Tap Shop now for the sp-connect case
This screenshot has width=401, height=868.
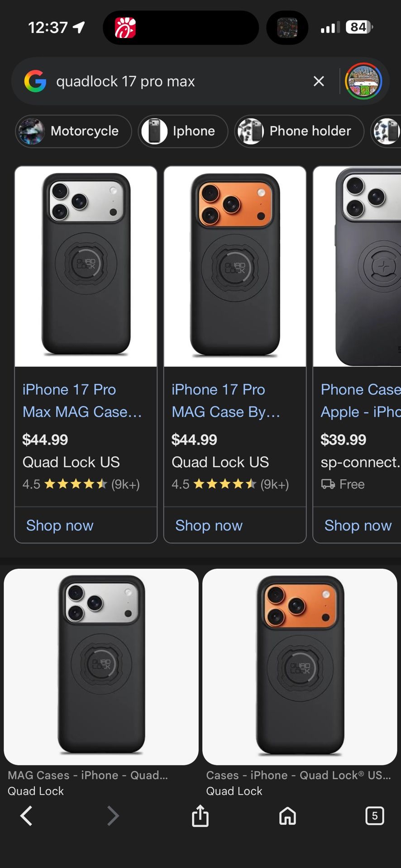tap(358, 525)
